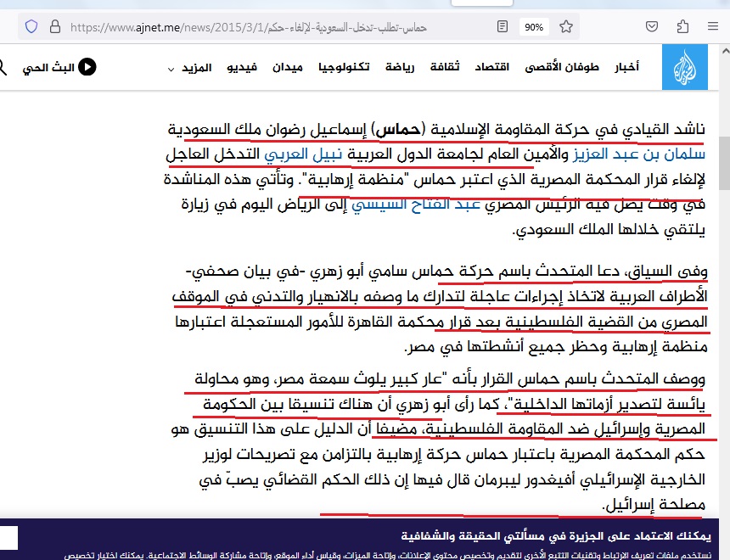This screenshot has height=560, width=730.
Task: Open the Pocket save icon
Action: point(652,26)
